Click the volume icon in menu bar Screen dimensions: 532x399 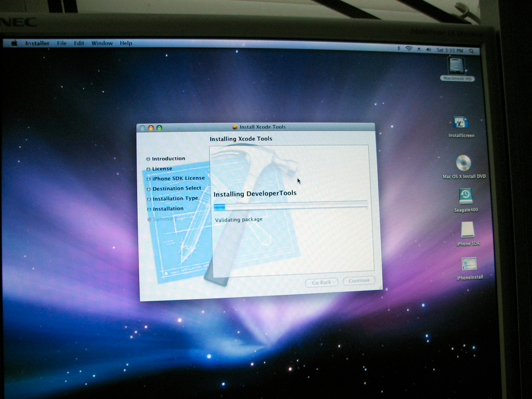click(428, 50)
